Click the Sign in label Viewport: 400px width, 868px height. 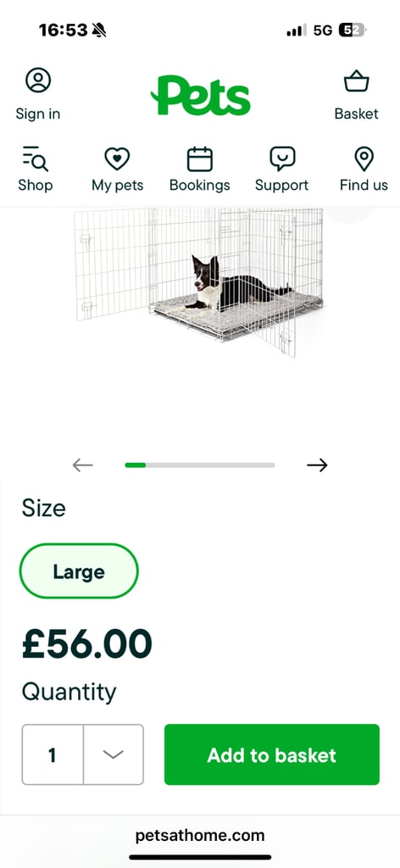[x=38, y=114]
